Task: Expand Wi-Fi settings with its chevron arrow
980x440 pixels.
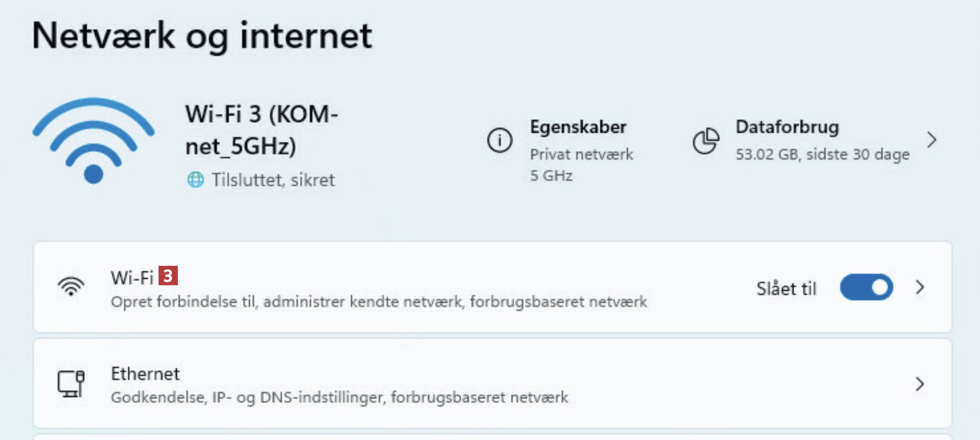Action: [x=920, y=287]
